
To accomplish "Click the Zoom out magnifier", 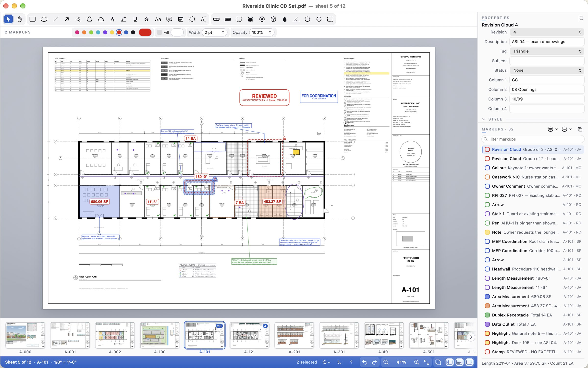I will [386, 362].
